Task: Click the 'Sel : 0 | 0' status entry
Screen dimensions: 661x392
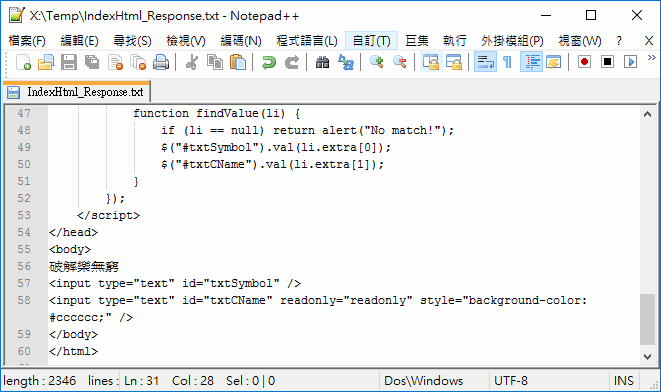Action: (250, 381)
